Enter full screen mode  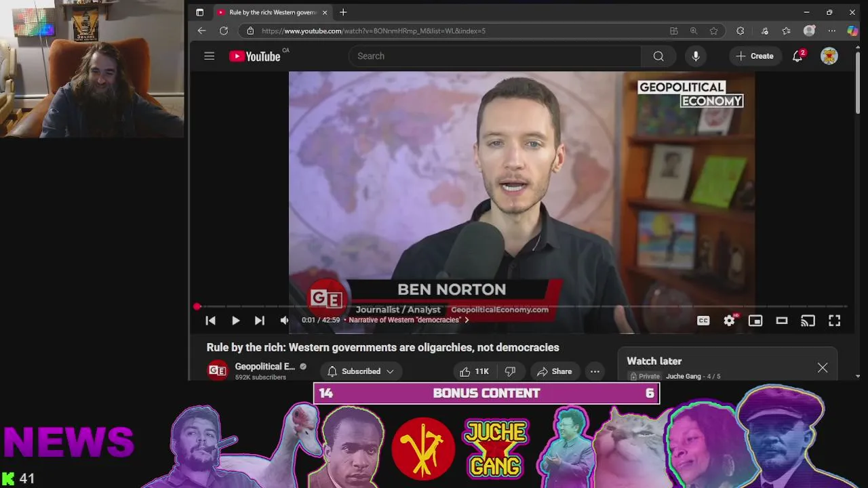[835, 321]
